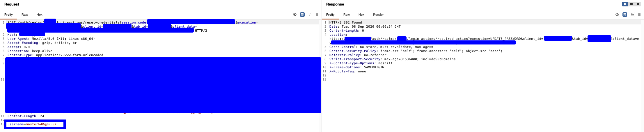Switch Response view to Pretty tab
This screenshot has height=132, width=644.
click(330, 15)
